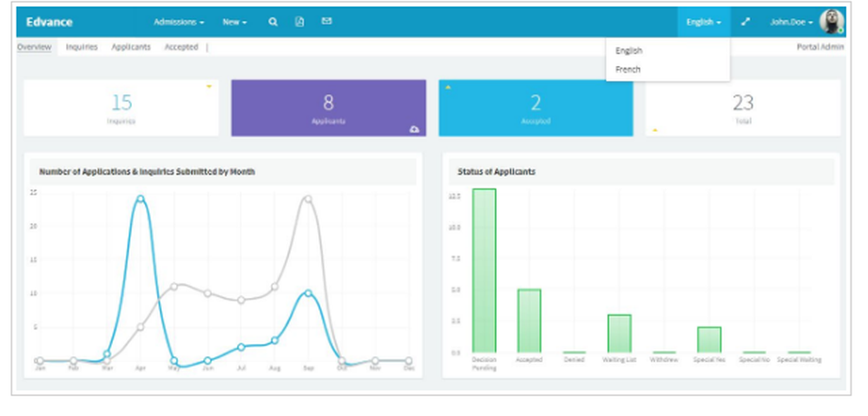Open the document file icon in navbar
This screenshot has height=416, width=868.
[299, 23]
